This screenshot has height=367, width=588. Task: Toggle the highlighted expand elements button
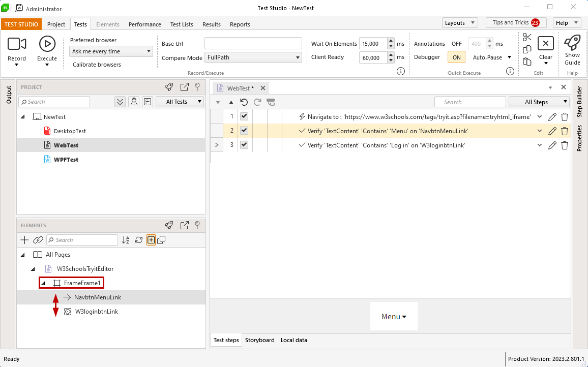click(x=151, y=240)
